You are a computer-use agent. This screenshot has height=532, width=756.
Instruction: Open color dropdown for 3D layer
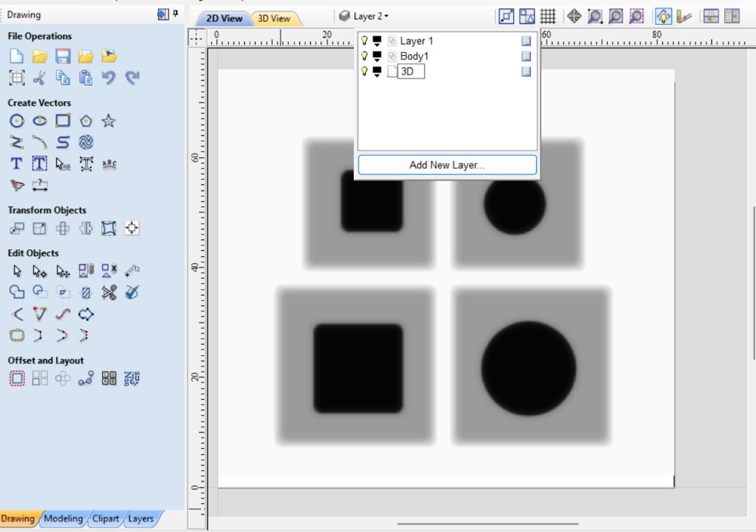coord(377,72)
